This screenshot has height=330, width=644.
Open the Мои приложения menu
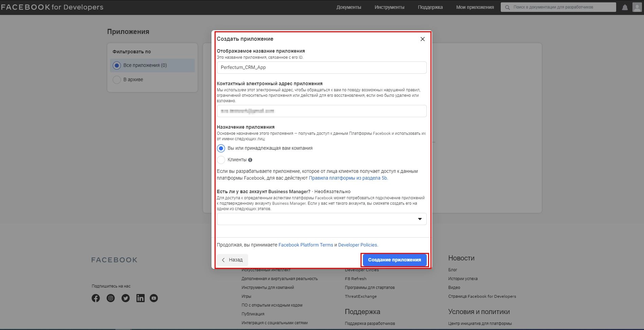coord(475,7)
